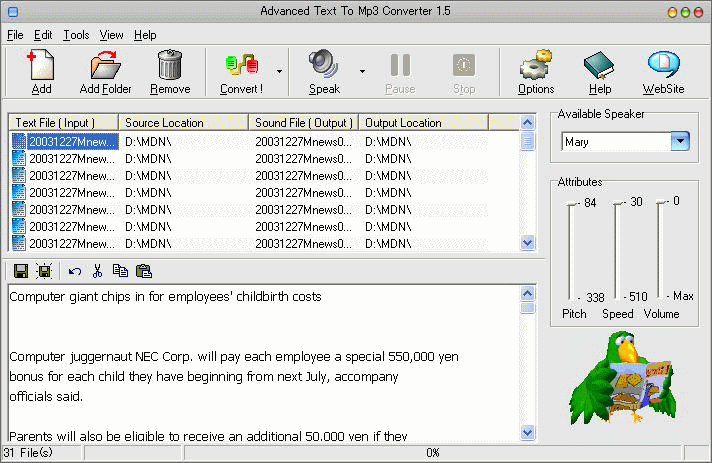Sort by Output Location column header
Image resolution: width=712 pixels, height=463 pixels.
tap(424, 123)
